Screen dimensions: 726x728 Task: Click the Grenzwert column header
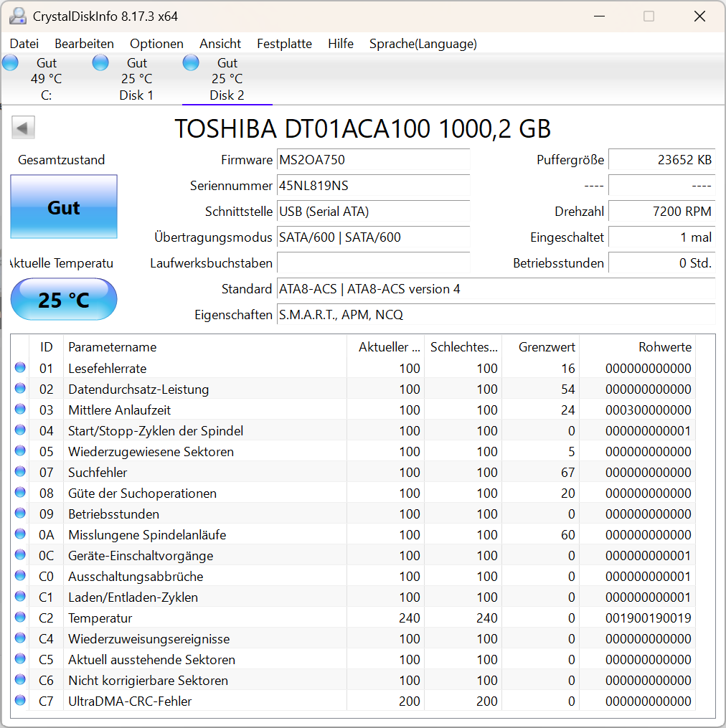click(541, 347)
